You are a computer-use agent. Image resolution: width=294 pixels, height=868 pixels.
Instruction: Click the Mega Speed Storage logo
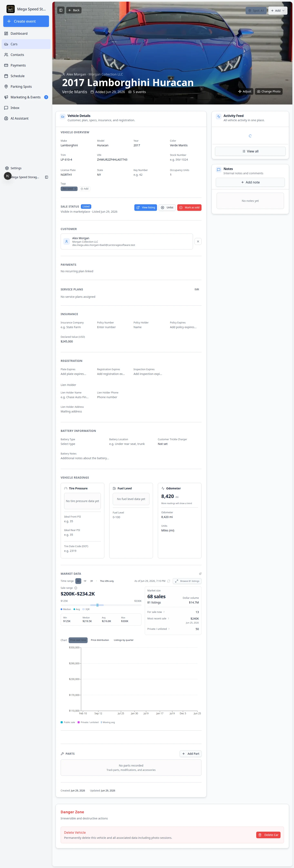coord(10,9)
